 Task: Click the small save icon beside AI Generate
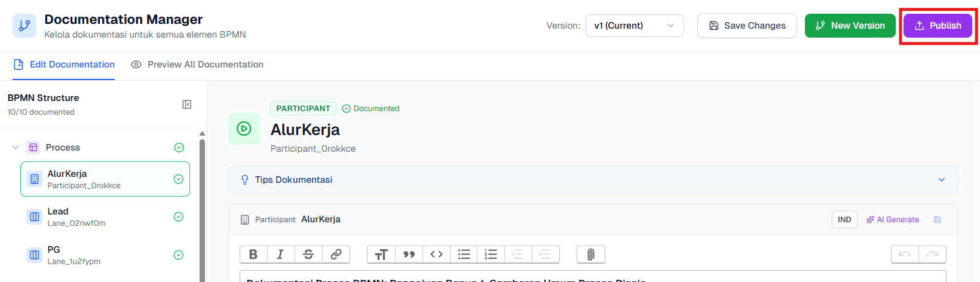(x=937, y=220)
